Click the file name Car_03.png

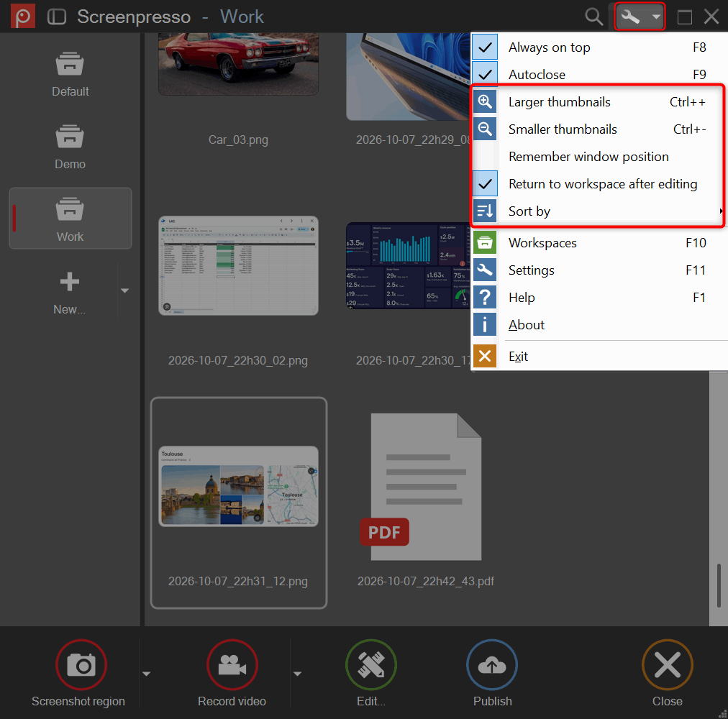(x=238, y=139)
